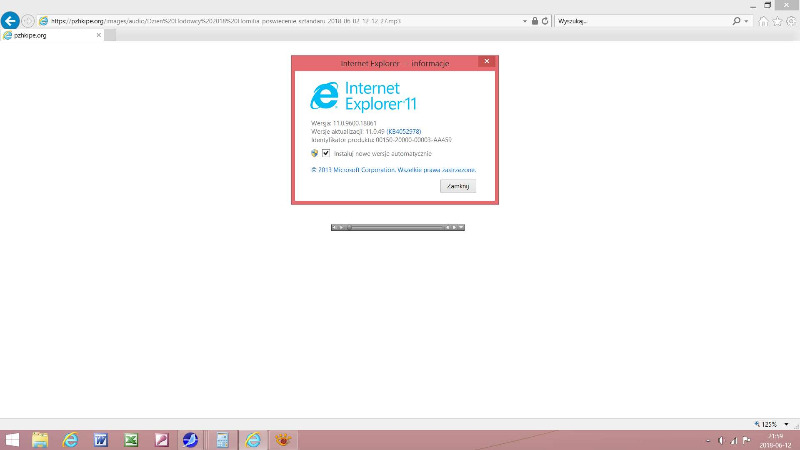The image size is (800, 450).
Task: Open a new tab with the blank tab button
Action: click(110, 35)
